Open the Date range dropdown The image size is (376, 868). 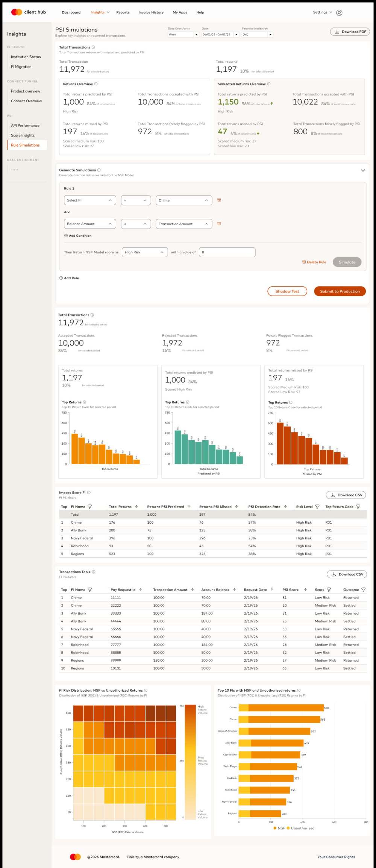220,35
